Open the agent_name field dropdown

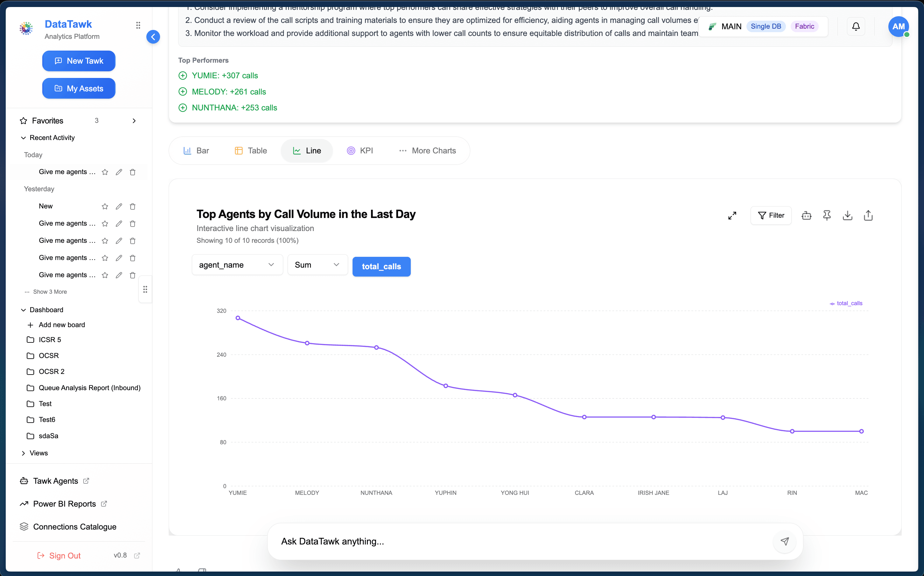click(237, 264)
